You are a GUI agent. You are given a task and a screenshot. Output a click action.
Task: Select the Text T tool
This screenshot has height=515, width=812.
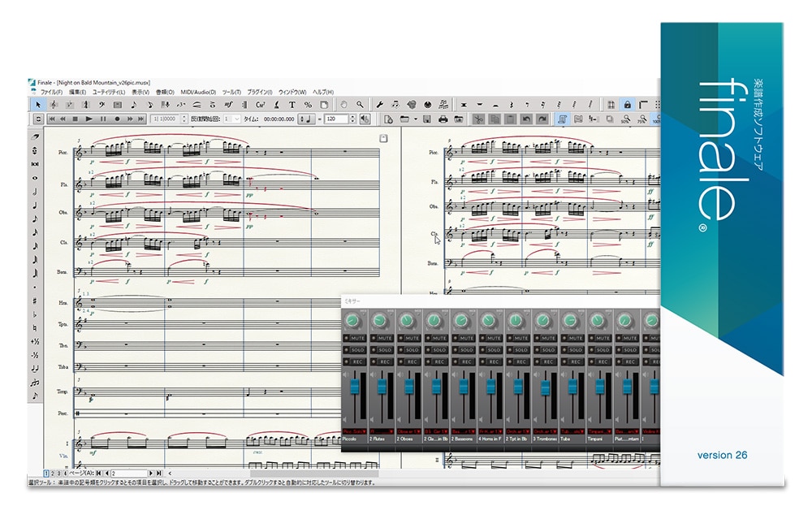pyautogui.click(x=292, y=105)
